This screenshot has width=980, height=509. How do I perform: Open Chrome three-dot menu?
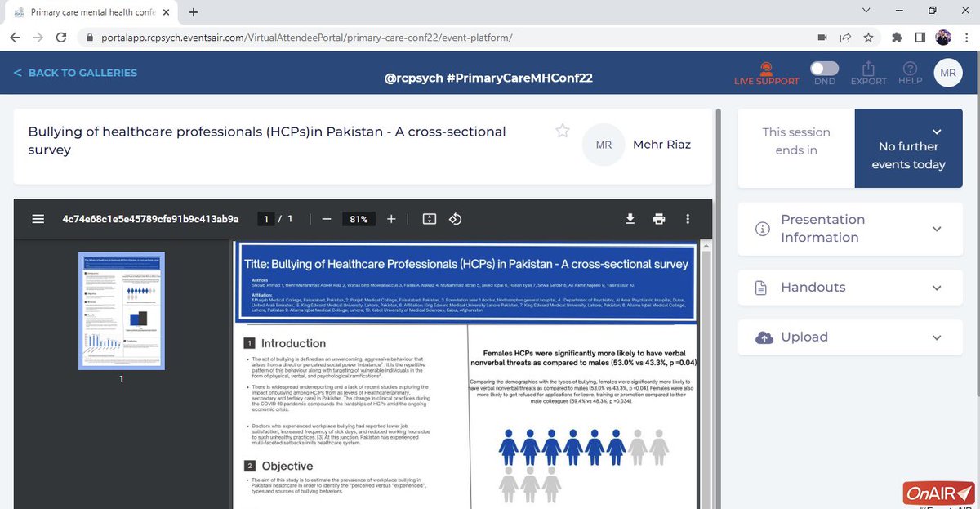pyautogui.click(x=965, y=38)
